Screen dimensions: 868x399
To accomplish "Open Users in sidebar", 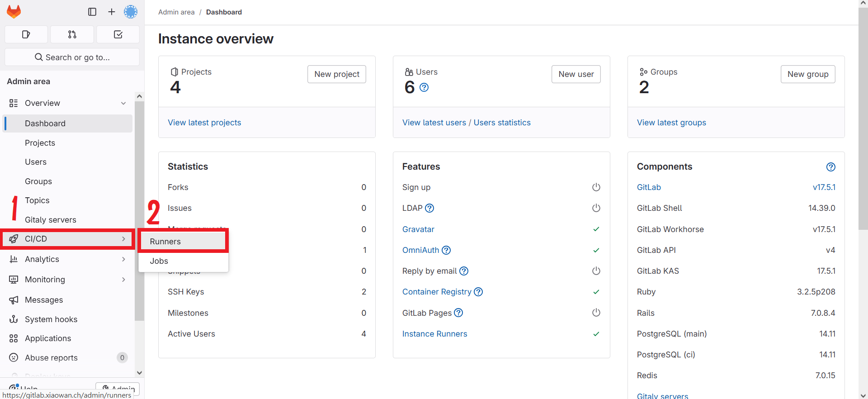I will (68, 162).
